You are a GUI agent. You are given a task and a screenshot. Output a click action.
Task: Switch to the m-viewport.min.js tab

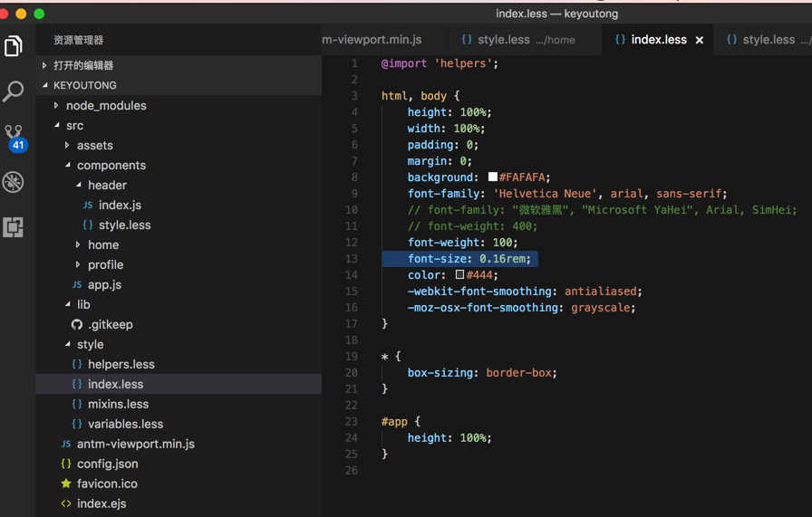(372, 40)
